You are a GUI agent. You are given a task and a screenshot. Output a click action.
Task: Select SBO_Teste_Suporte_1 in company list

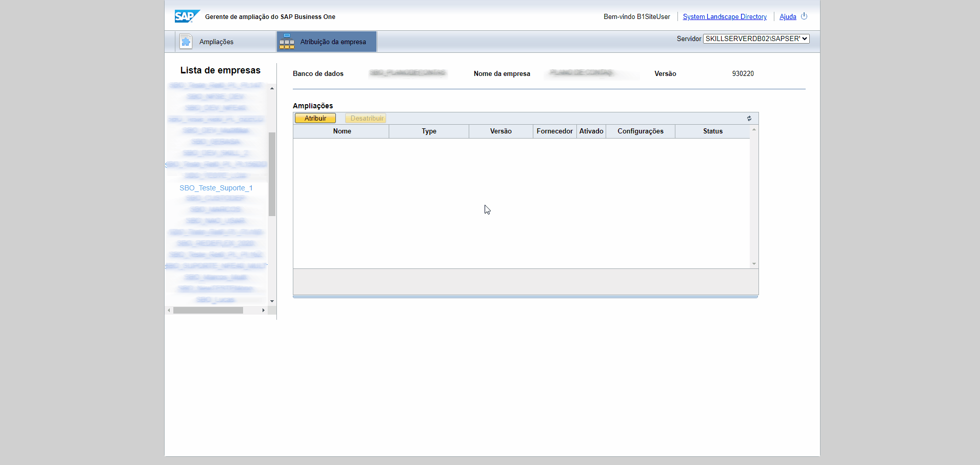pos(216,188)
